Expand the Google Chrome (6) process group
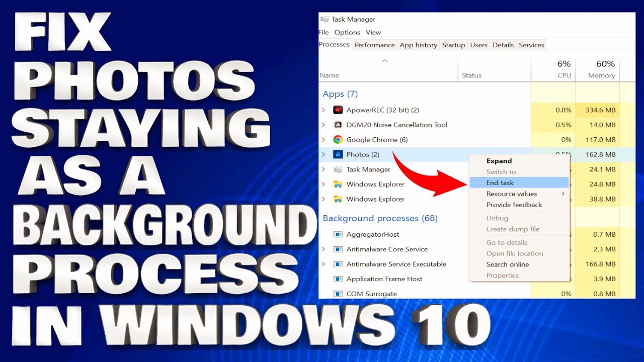Image resolution: width=644 pixels, height=362 pixels. pyautogui.click(x=324, y=140)
